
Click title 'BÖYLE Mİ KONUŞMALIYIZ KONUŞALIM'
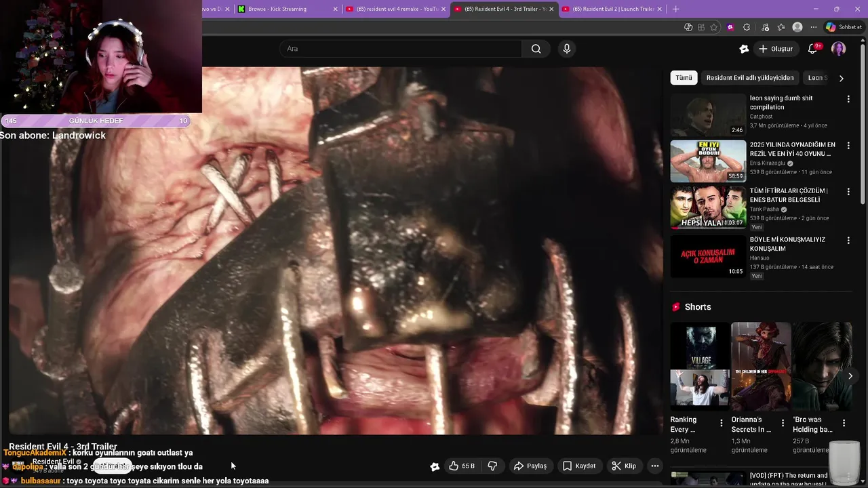coord(787,244)
